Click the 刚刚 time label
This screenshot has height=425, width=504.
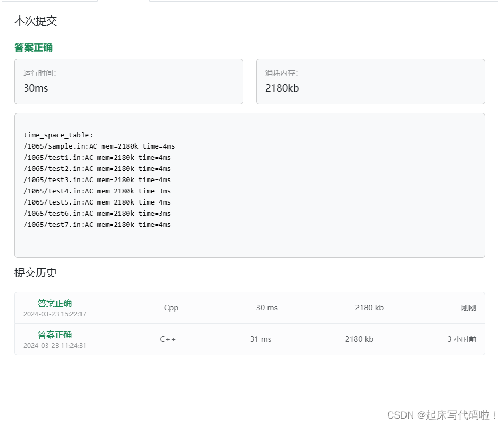click(x=469, y=308)
